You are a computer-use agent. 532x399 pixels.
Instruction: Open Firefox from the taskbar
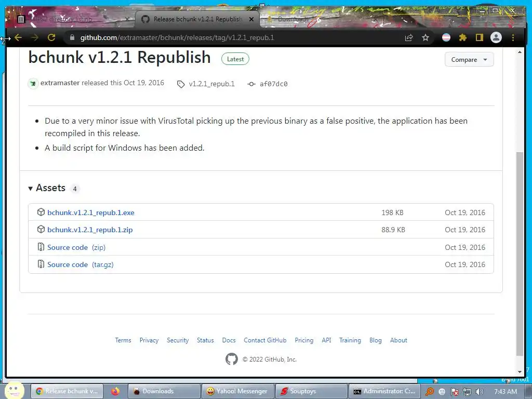pyautogui.click(x=115, y=391)
